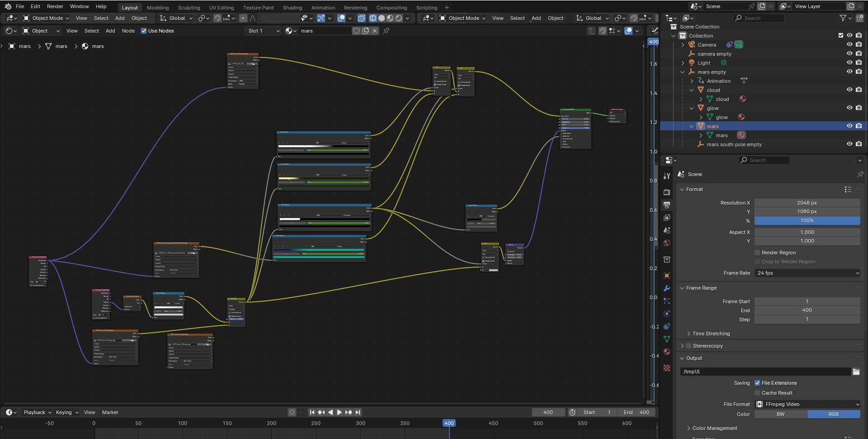Click the fake user shield icon for the mars material
The image size is (868, 439).
point(357,31)
